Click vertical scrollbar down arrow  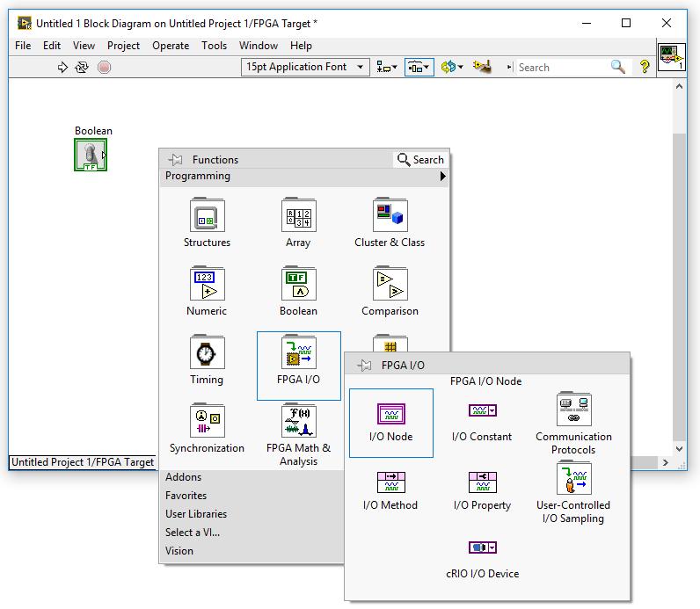click(x=680, y=449)
